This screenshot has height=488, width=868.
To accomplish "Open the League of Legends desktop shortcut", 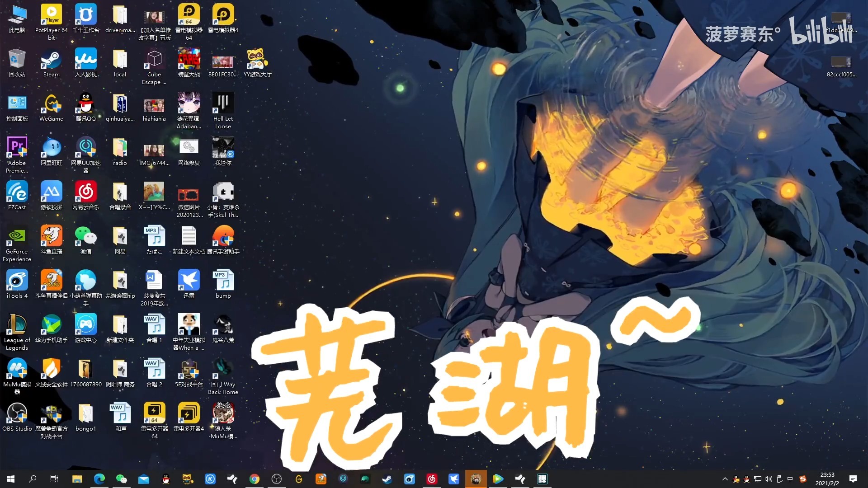I will [17, 332].
